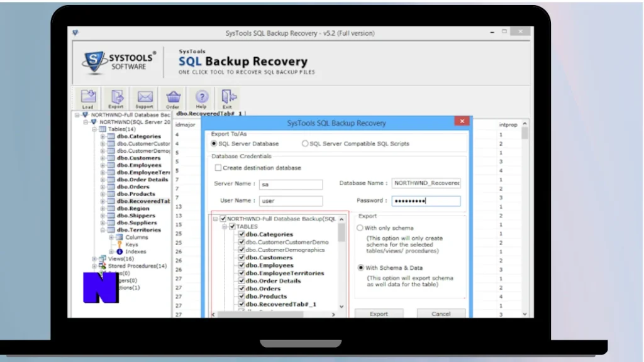644x362 pixels.
Task: Click table icon beside dbo.Products in left tree
Action: pyautogui.click(x=111, y=194)
